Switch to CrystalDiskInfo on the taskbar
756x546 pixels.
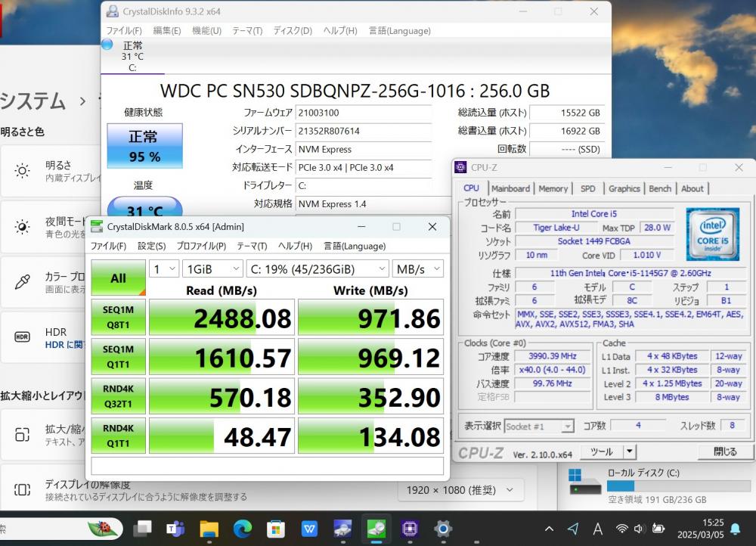(x=342, y=529)
